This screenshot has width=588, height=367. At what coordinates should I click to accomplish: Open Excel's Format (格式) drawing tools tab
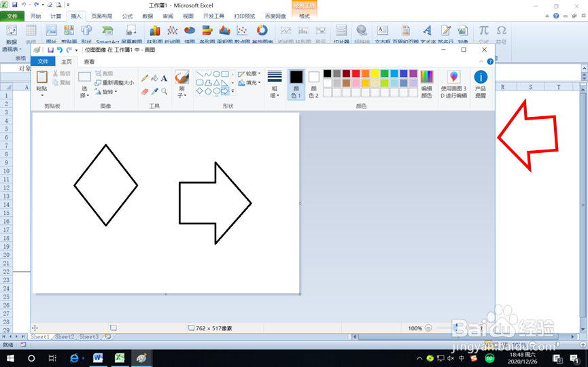[305, 16]
